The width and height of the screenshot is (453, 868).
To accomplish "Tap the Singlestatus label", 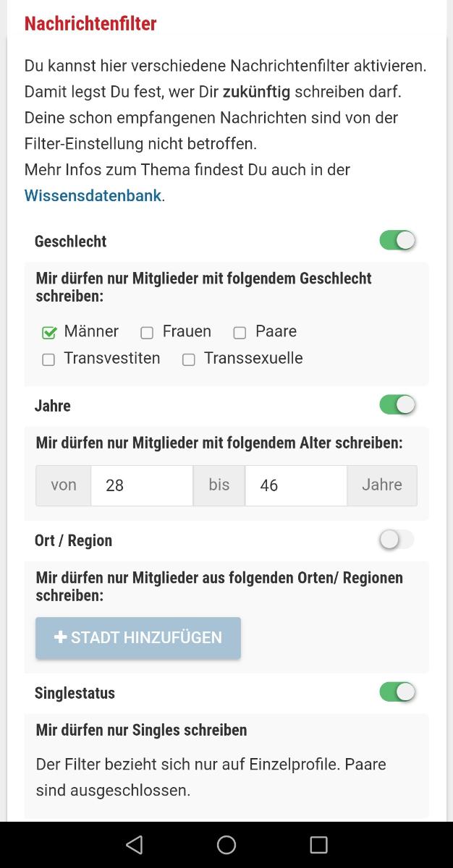I will click(x=75, y=693).
